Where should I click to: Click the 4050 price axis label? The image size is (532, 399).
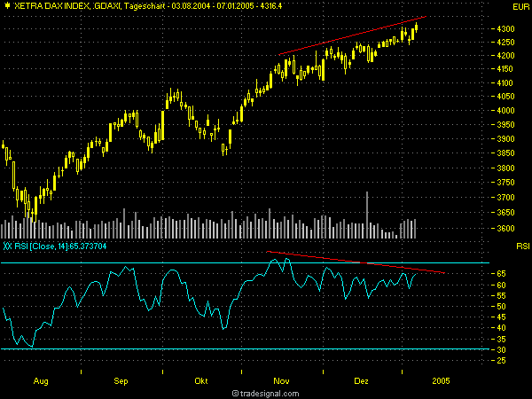pyautogui.click(x=505, y=97)
